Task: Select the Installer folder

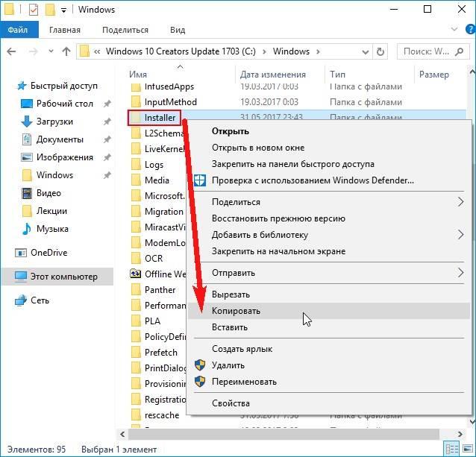Action: tap(160, 118)
